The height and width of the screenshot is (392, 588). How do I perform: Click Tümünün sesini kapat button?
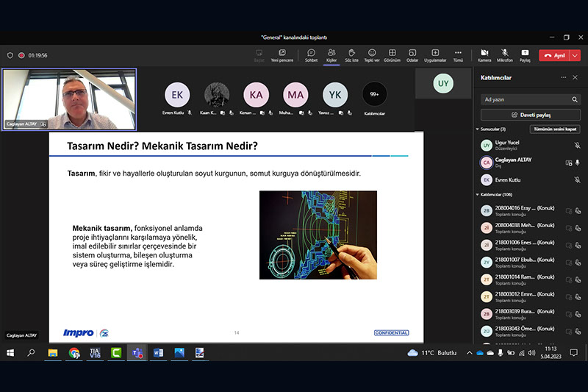554,129
